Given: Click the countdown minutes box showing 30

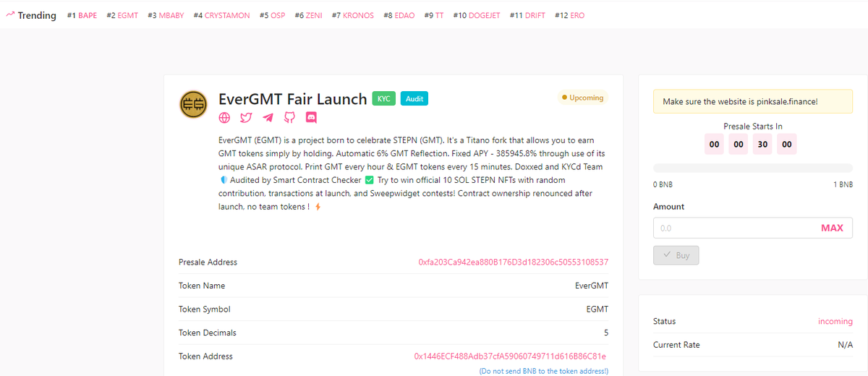Looking at the screenshot, I should tap(762, 144).
